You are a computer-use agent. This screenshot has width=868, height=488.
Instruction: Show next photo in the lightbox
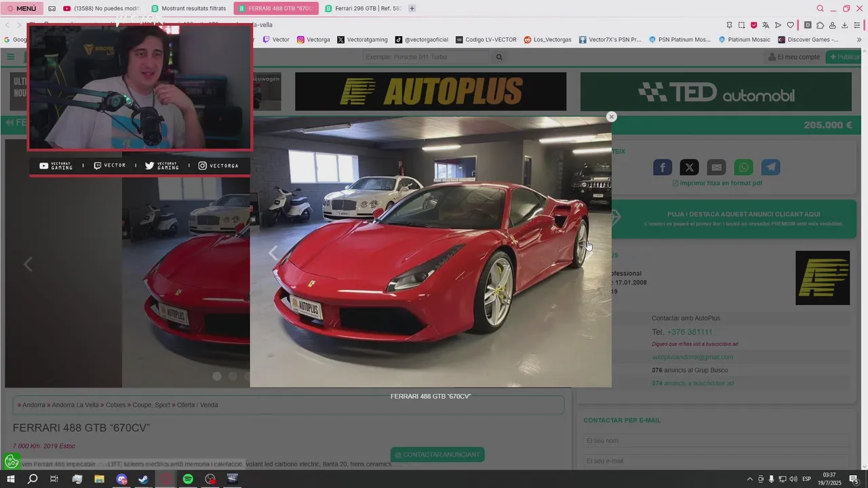tap(589, 252)
